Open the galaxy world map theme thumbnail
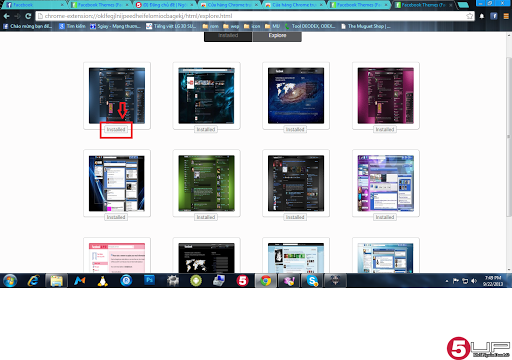This screenshot has width=512, height=360. pos(296,96)
